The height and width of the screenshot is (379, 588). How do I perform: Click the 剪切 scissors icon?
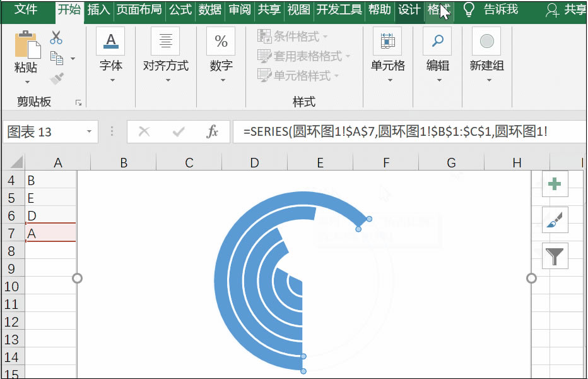point(55,38)
